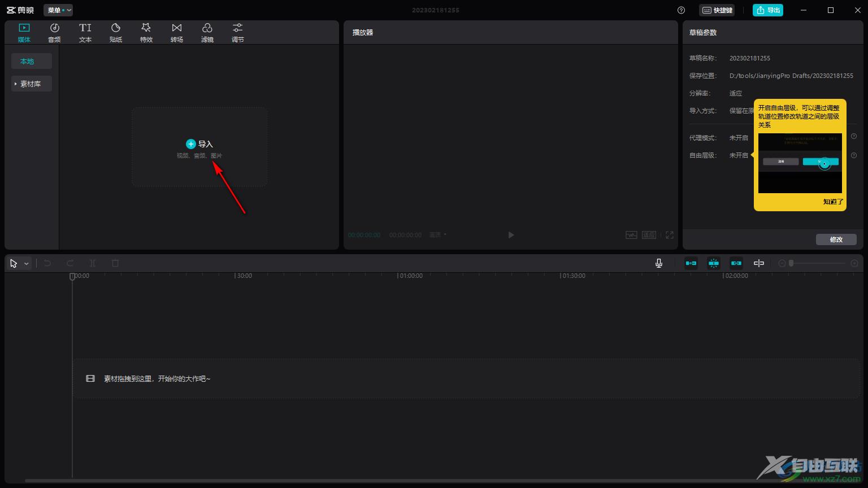Image resolution: width=868 pixels, height=488 pixels.
Task: Open the 贴纸 (Stickers) tab
Action: 115,33
